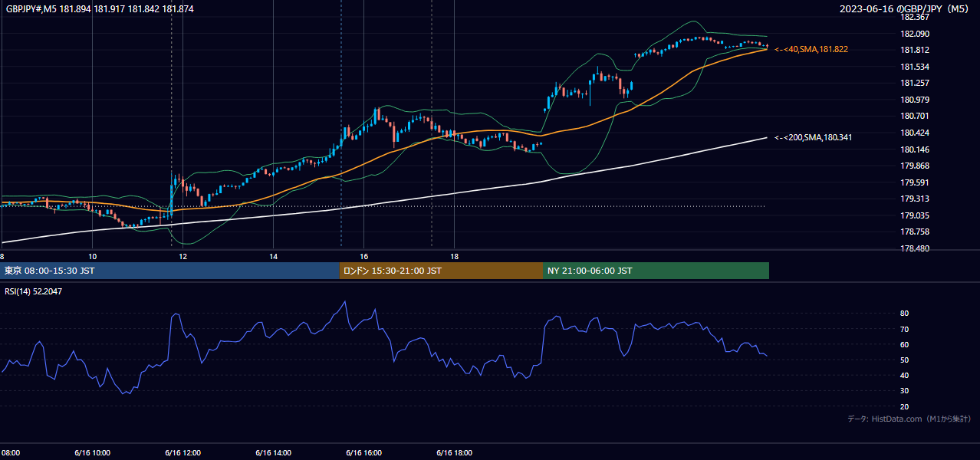Click the hour label 12 under price chart
This screenshot has width=980, height=460.
coord(183,256)
